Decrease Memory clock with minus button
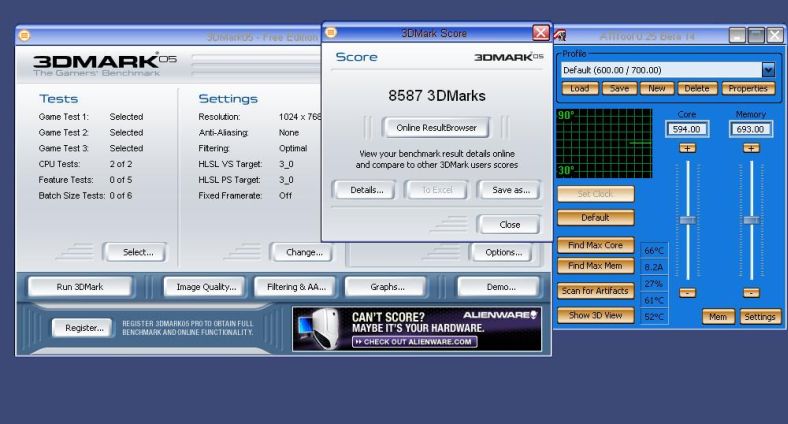Screen dimensions: 788x424 (751, 293)
